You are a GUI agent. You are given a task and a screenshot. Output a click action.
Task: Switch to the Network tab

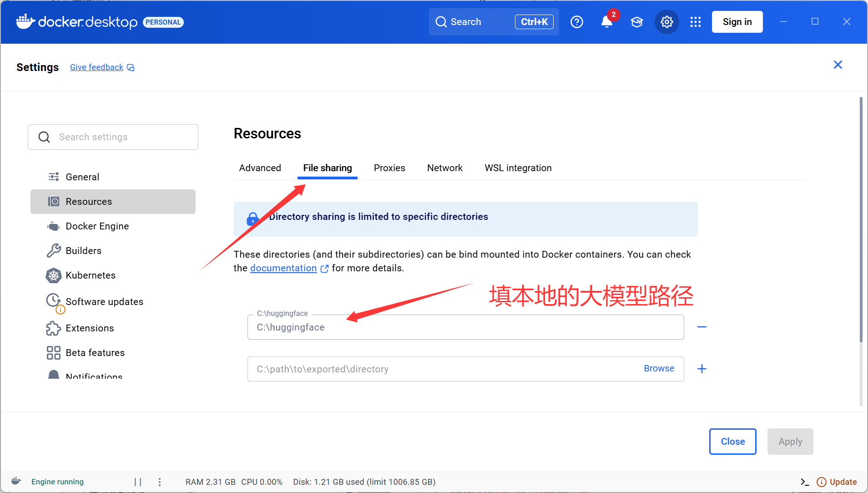click(x=445, y=168)
